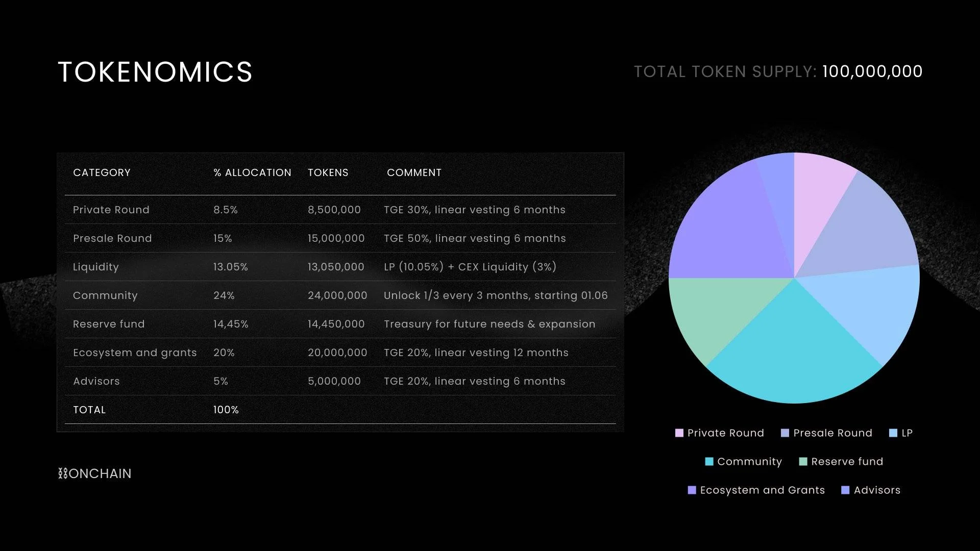Click the ONCHAIN logo icon
The height and width of the screenshot is (551, 980).
(63, 473)
